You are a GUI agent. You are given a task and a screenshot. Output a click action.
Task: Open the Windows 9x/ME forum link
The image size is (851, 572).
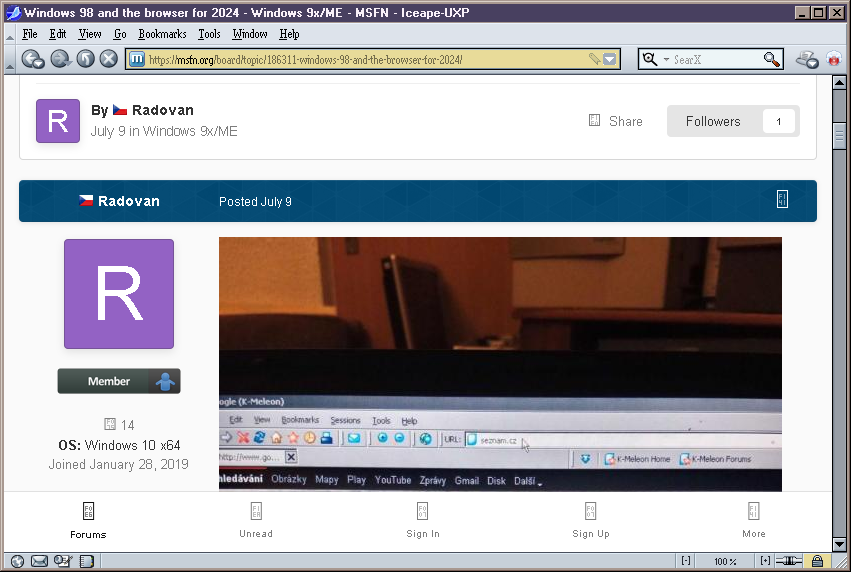click(190, 131)
